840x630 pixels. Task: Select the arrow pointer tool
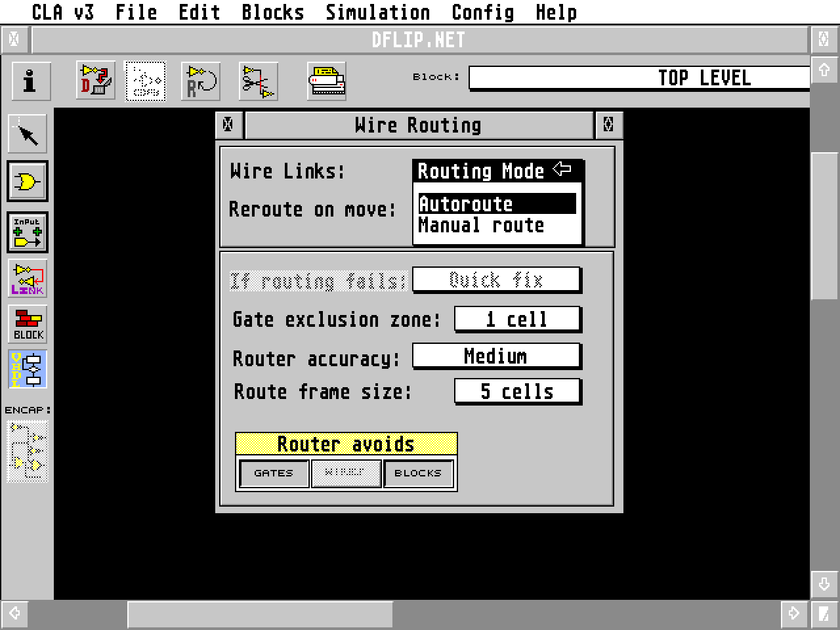pos(28,133)
